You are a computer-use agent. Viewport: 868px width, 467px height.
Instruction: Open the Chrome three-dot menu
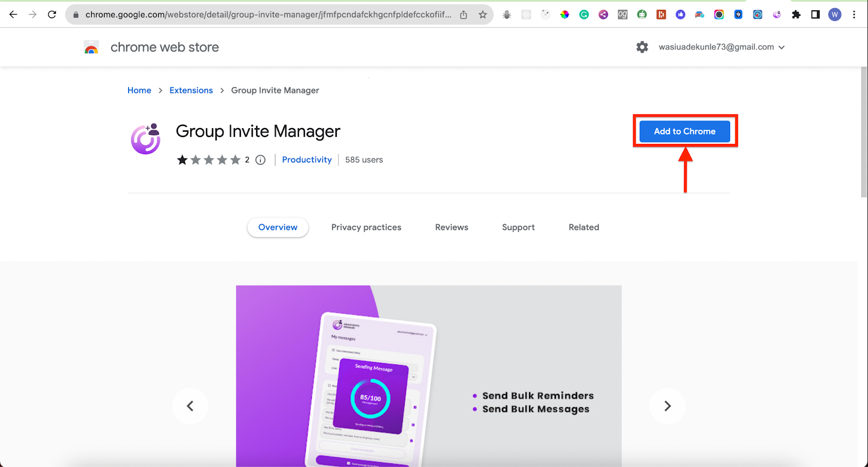[x=854, y=15]
